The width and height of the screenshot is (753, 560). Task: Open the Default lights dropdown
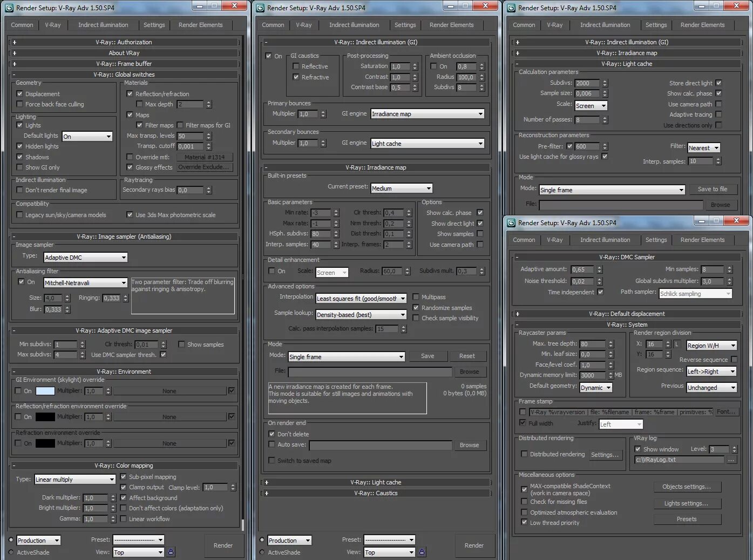(x=87, y=136)
